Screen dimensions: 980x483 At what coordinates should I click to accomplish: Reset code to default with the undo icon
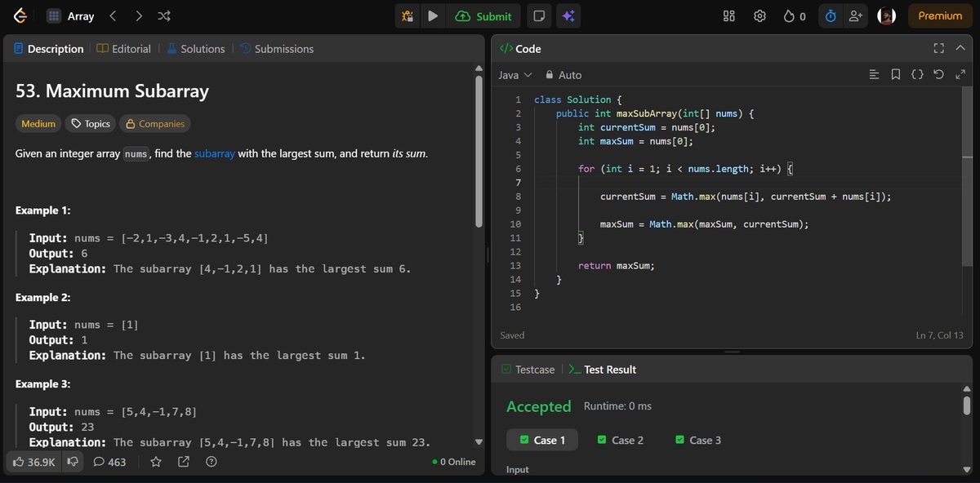tap(938, 74)
